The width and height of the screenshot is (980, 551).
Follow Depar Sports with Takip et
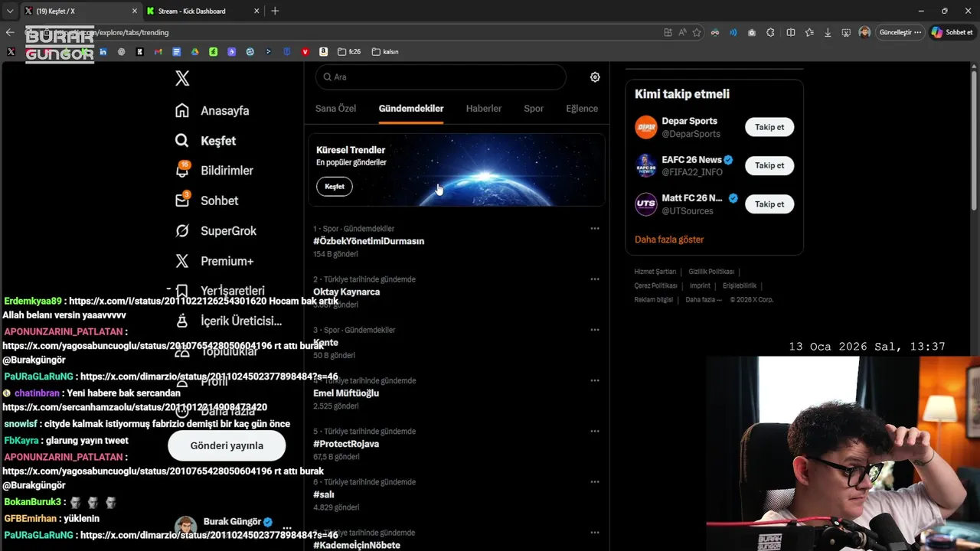pos(769,127)
